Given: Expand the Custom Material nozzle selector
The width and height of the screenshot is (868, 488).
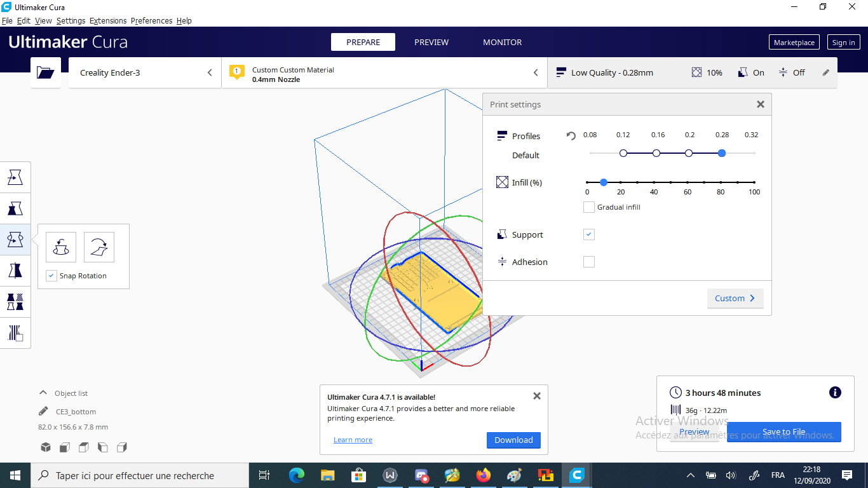Looking at the screenshot, I should point(536,72).
